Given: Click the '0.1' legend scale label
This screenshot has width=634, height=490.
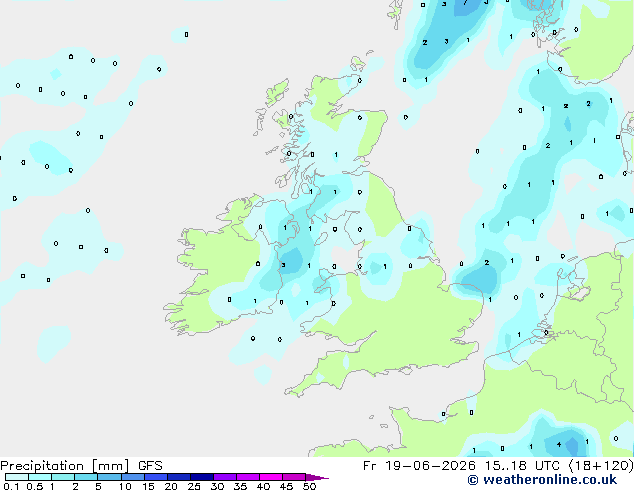Looking at the screenshot, I should (x=11, y=486).
